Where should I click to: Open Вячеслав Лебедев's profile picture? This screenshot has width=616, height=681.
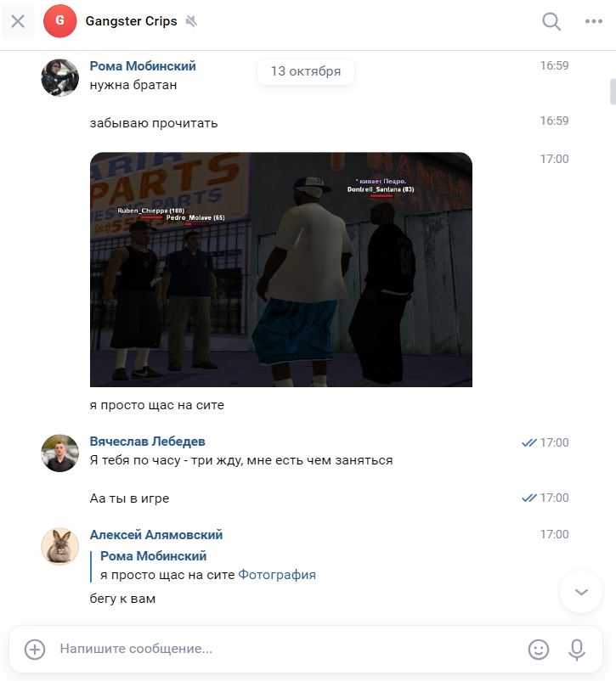[x=60, y=453]
